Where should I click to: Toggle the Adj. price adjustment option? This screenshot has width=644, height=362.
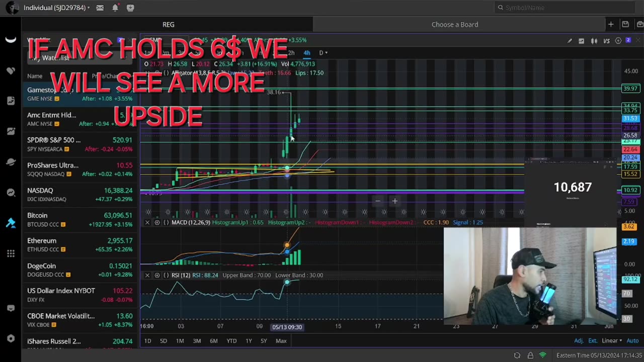tap(579, 341)
